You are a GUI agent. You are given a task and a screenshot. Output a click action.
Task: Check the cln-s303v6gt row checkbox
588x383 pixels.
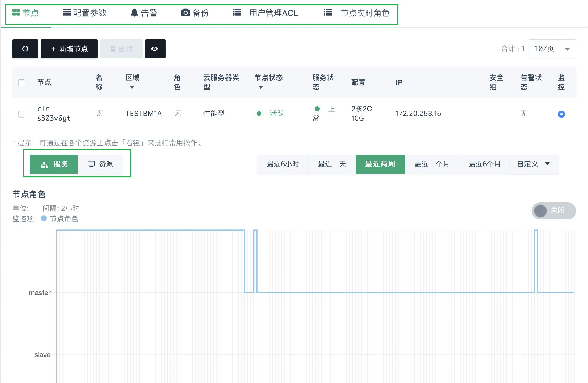(22, 114)
